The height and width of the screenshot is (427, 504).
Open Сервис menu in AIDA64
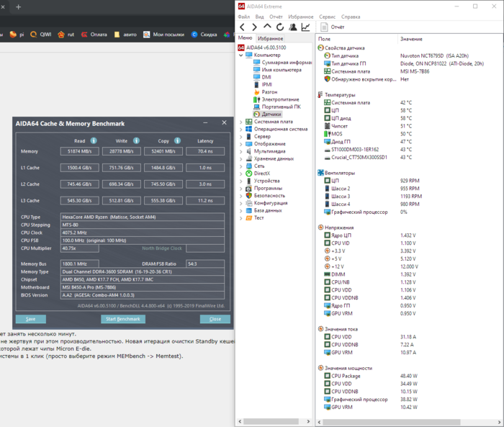[327, 17]
